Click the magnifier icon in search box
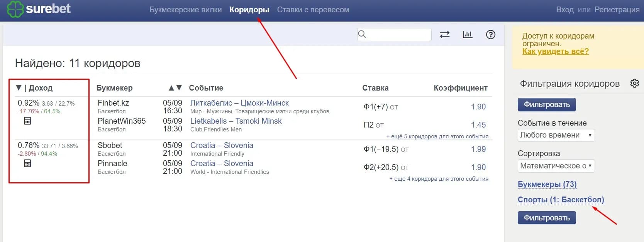This screenshot has width=644, height=242. 362,34
